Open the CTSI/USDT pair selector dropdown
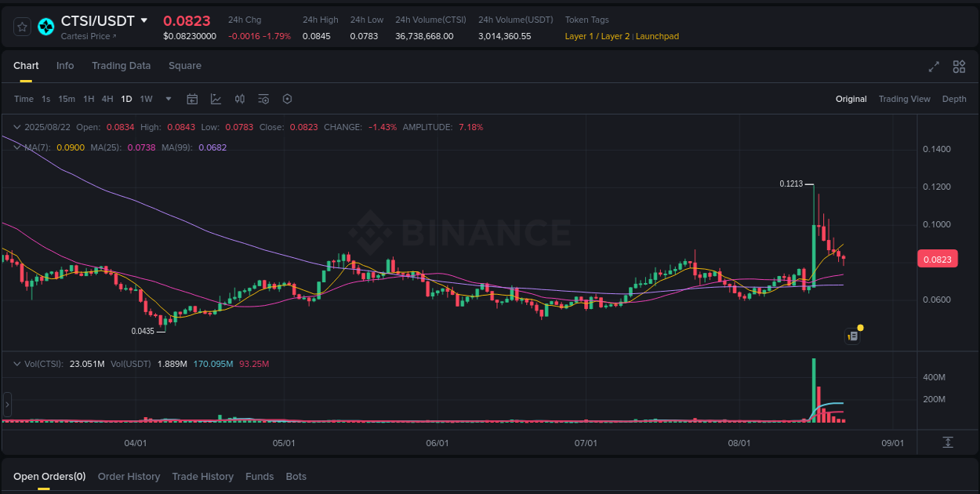This screenshot has width=980, height=494. pyautogui.click(x=146, y=21)
